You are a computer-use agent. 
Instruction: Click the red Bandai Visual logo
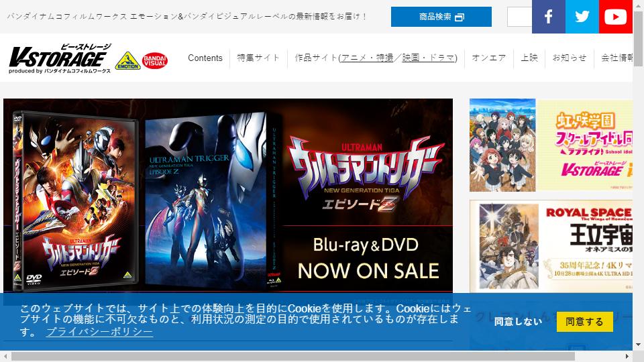click(155, 61)
